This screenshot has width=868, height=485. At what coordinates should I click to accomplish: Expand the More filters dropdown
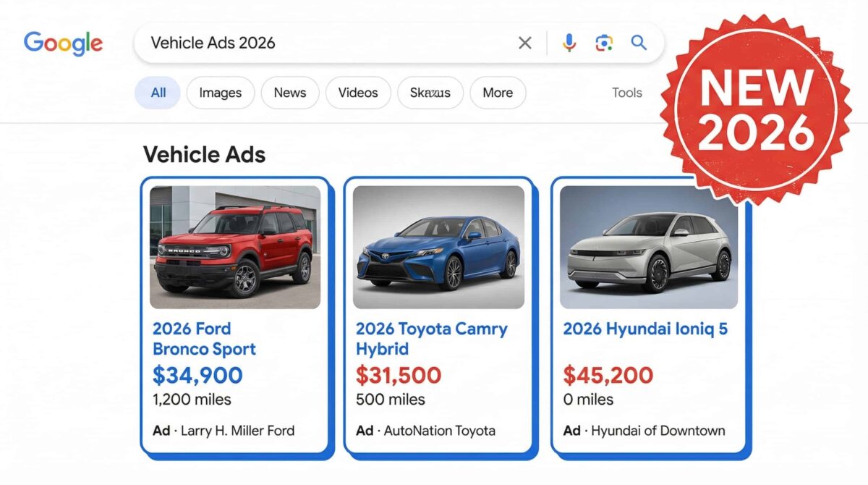click(x=498, y=93)
